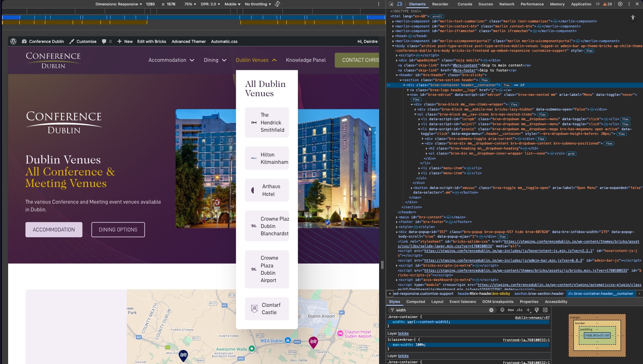Clear the width filter in Styles
The image size is (643, 364).
tap(491, 310)
